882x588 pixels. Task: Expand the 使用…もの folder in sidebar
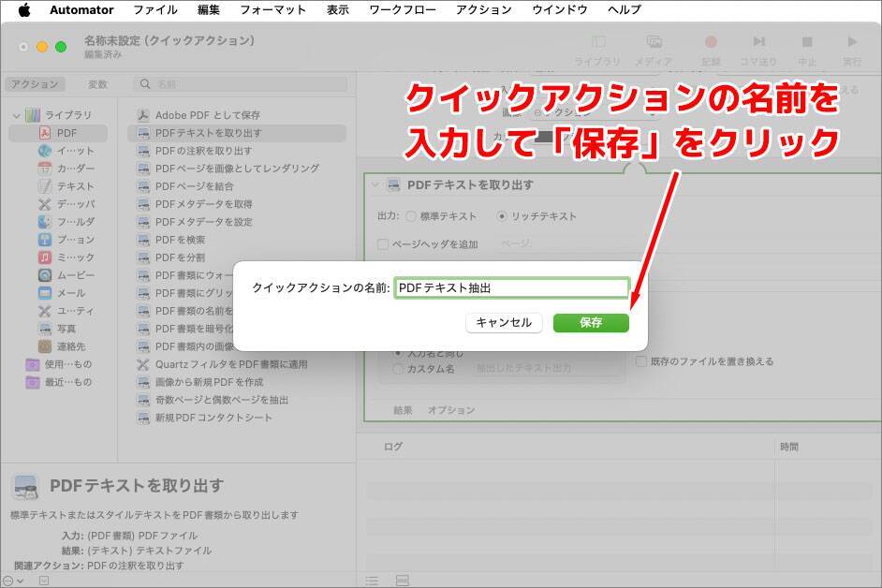coord(34,364)
